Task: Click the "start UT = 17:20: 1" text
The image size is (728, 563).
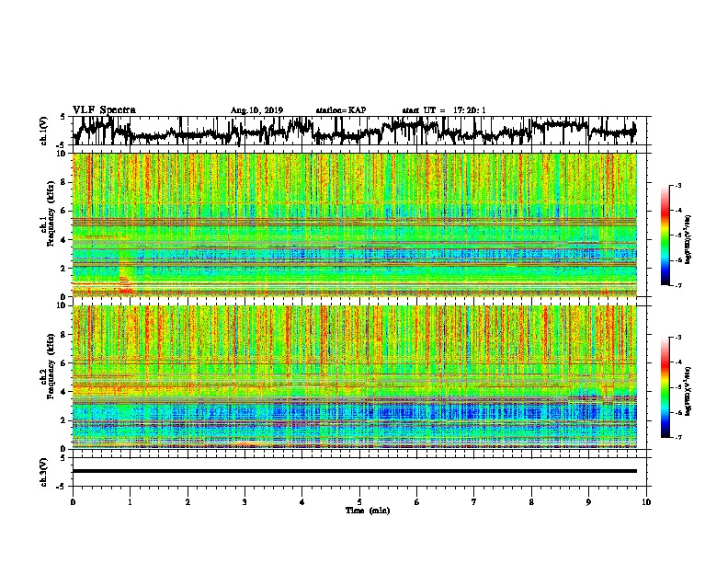Action: (444, 110)
